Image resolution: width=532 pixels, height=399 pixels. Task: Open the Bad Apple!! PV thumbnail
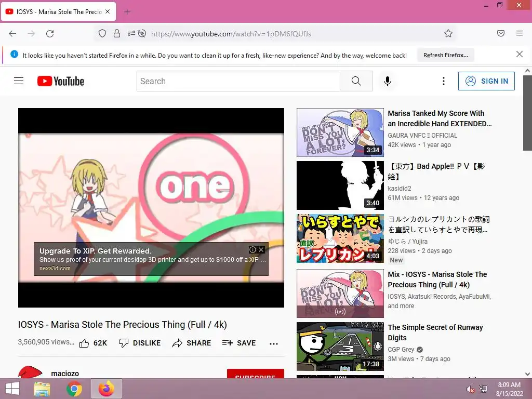coord(340,185)
